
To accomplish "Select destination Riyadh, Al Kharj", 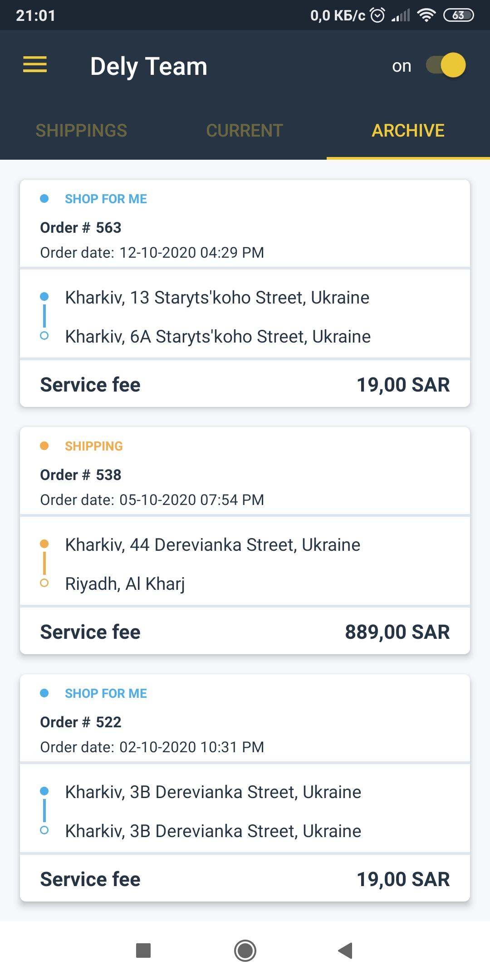I will pyautogui.click(x=125, y=584).
